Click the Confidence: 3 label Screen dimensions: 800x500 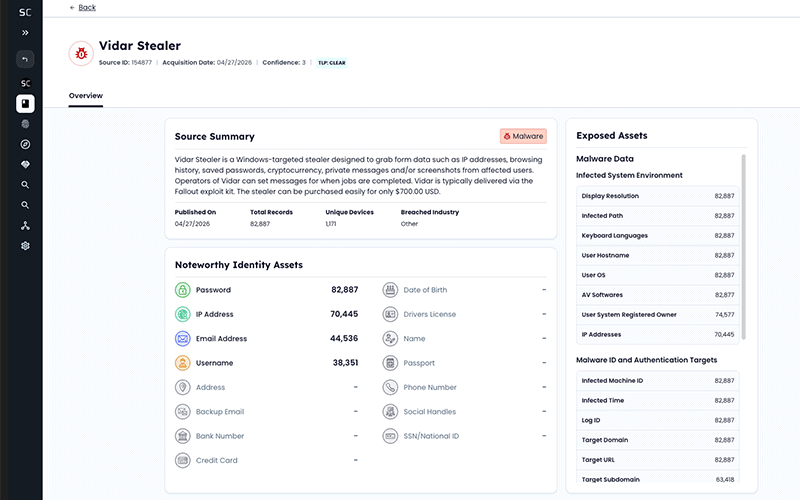(x=284, y=62)
